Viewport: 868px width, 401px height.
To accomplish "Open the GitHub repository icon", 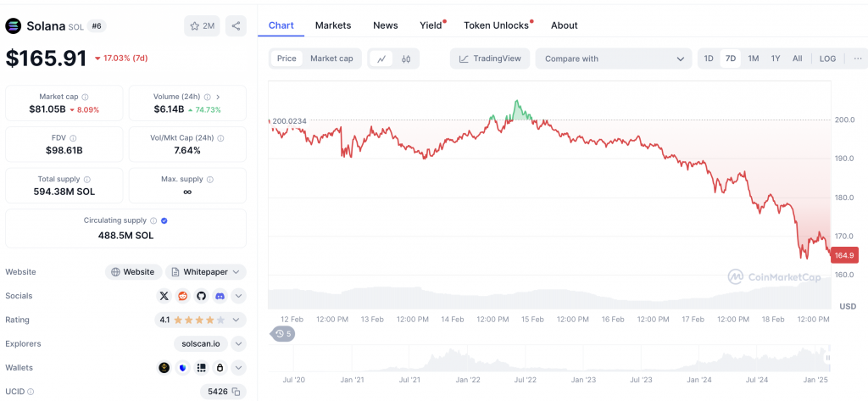I will (201, 296).
